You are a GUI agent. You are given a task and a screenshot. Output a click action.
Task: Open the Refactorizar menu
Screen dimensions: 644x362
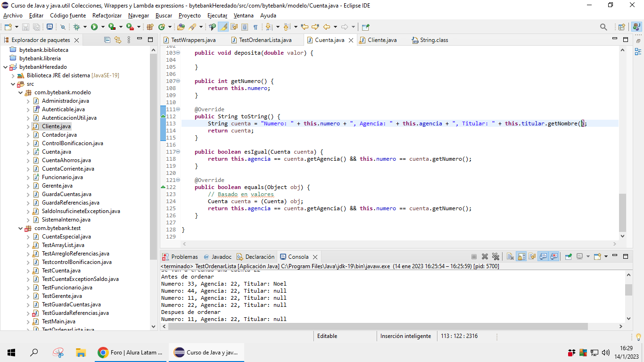107,16
